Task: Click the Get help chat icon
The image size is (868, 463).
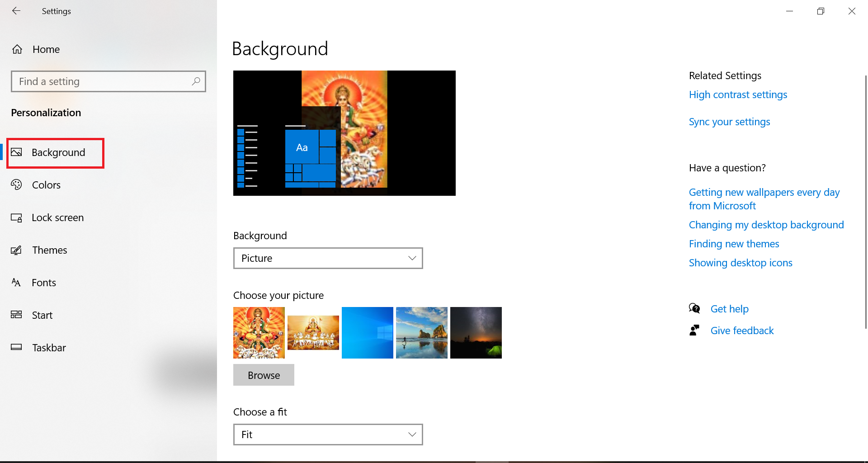Action: 694,309
